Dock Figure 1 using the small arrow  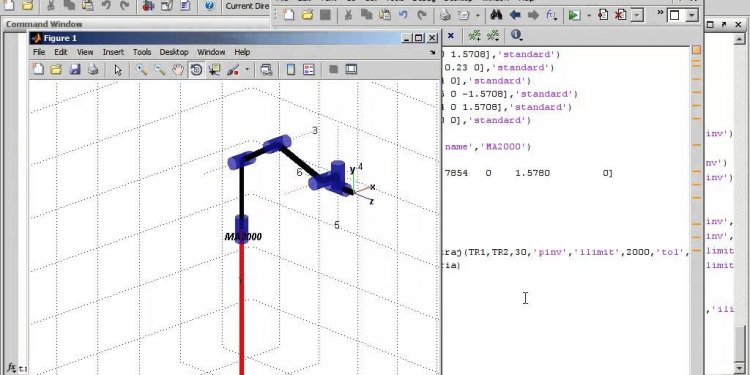pos(433,52)
